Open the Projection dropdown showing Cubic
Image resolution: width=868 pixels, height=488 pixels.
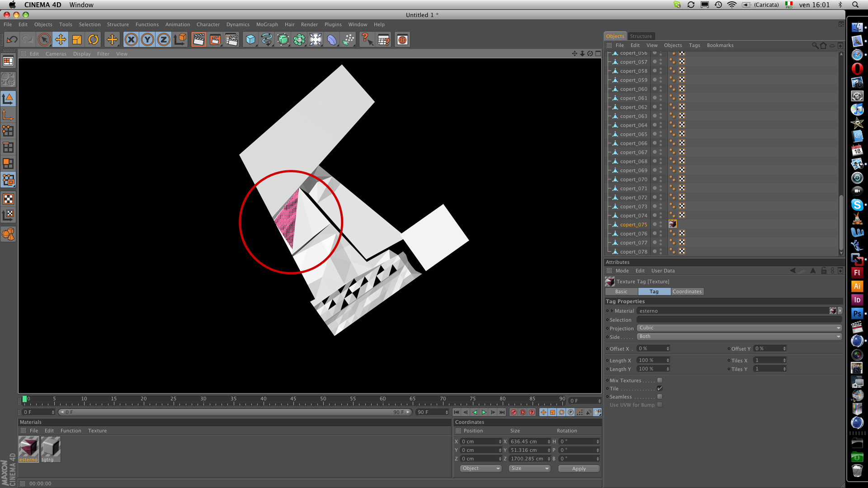click(739, 328)
